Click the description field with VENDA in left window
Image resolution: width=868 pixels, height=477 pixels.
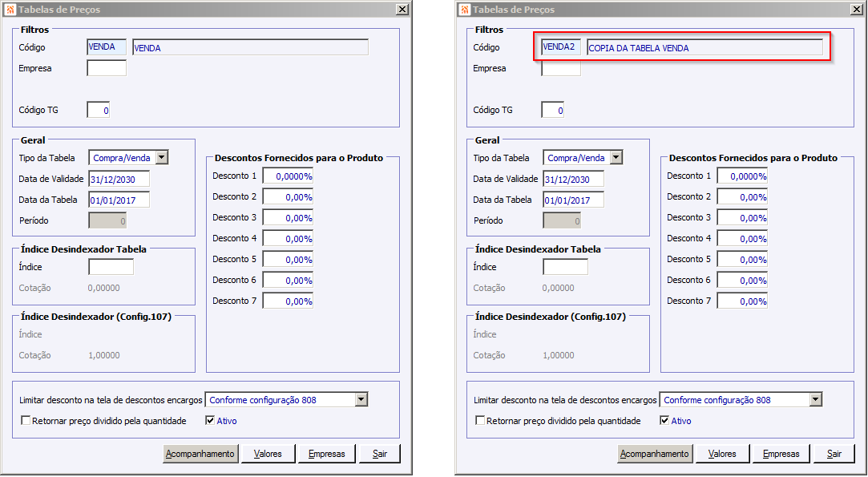click(250, 47)
